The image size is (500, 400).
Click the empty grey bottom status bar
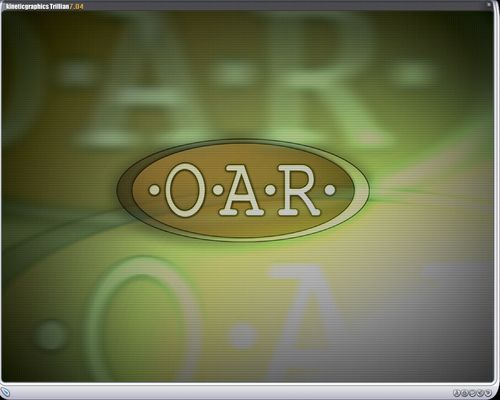(x=230, y=393)
